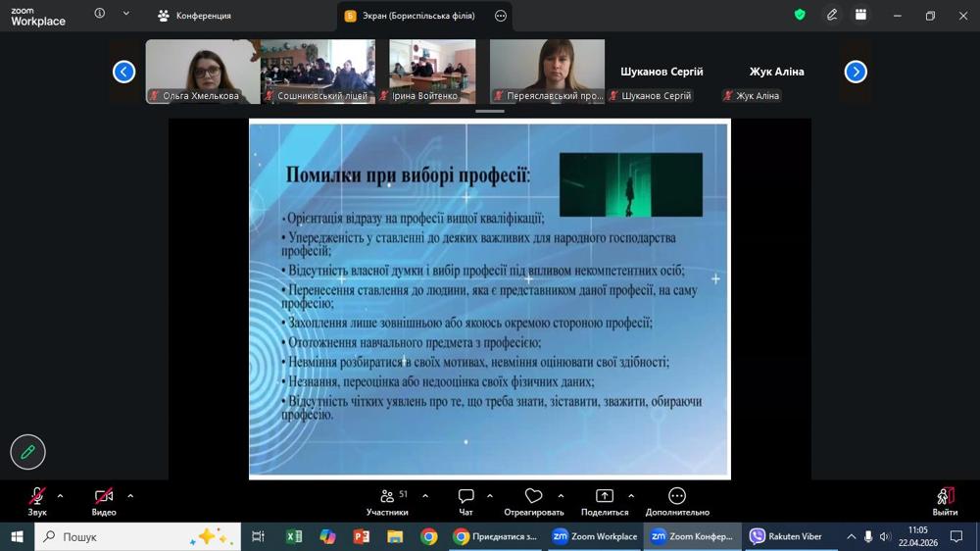Unmute microphone using Звук button
980x551 pixels.
click(37, 501)
